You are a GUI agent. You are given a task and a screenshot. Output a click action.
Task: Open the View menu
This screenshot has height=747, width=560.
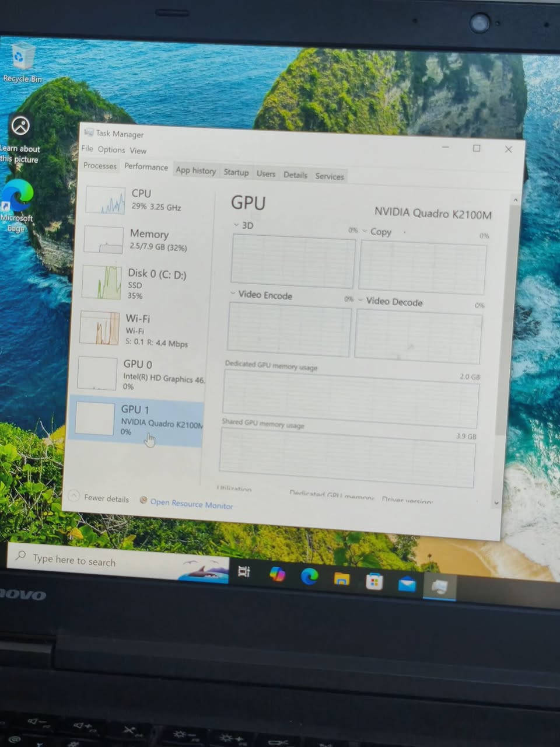point(138,151)
